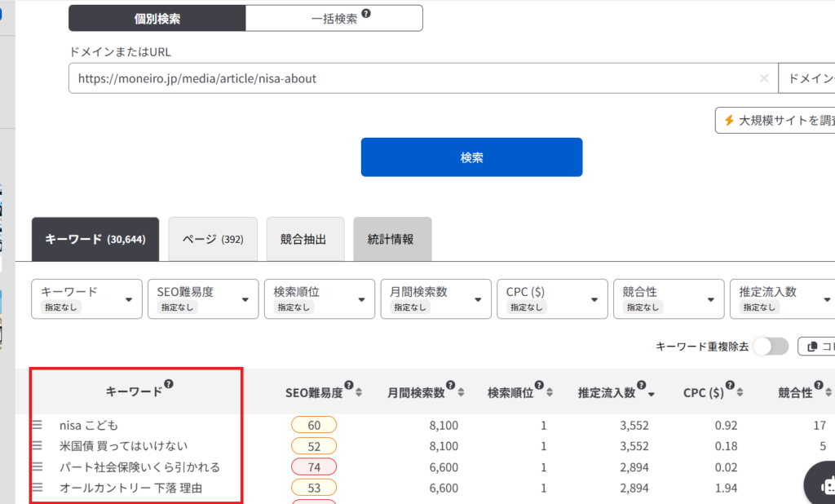Switch to 統計情報 tab

click(x=392, y=239)
